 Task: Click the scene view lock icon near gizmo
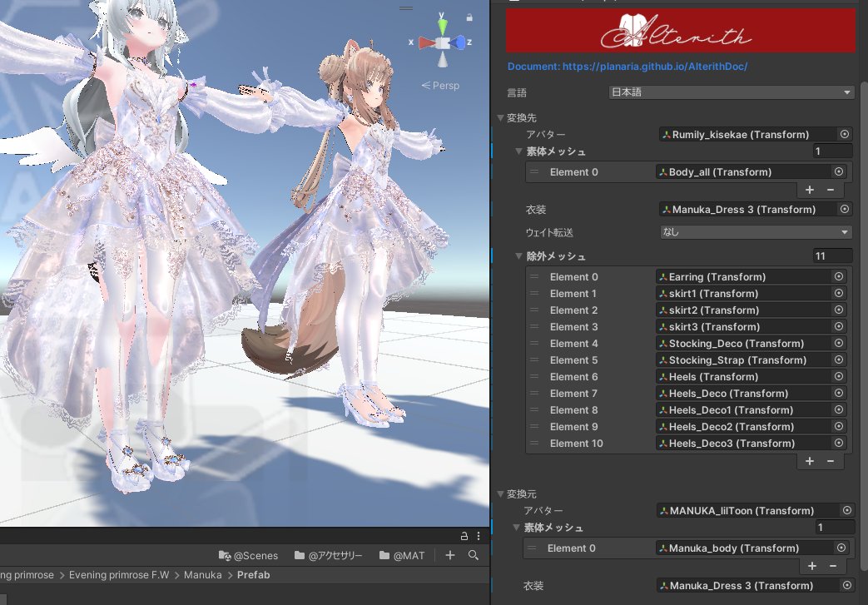point(469,17)
